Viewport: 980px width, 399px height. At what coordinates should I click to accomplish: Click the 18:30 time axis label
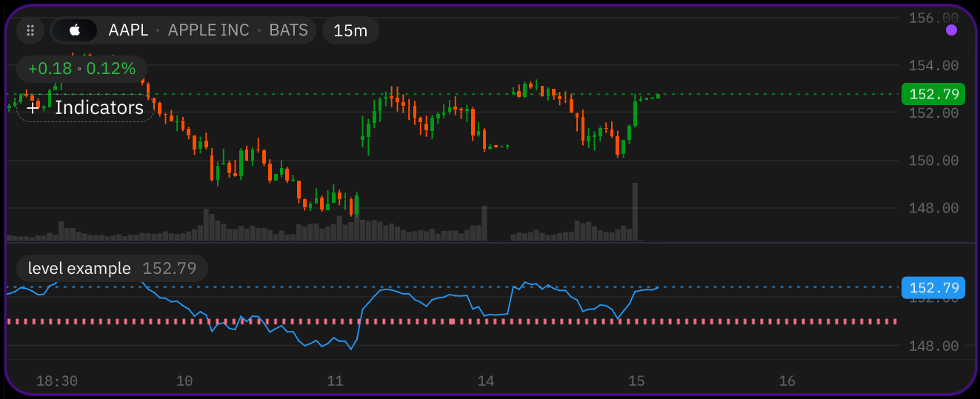point(57,380)
